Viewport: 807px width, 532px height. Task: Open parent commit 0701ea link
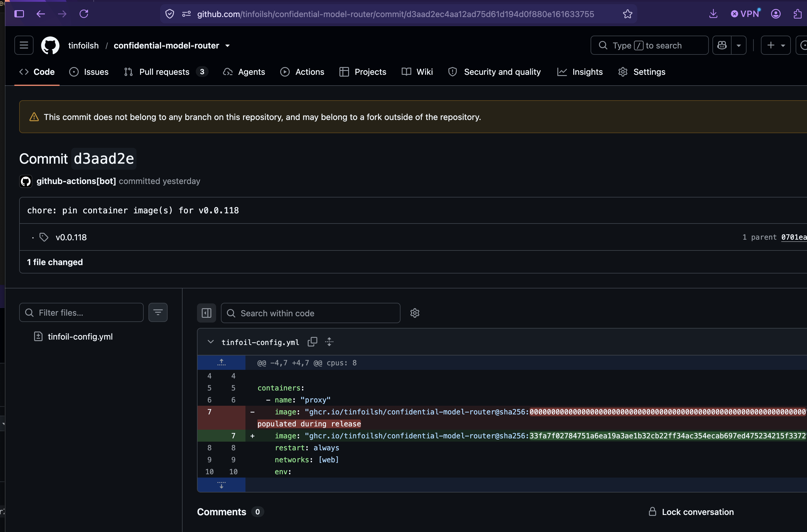794,237
